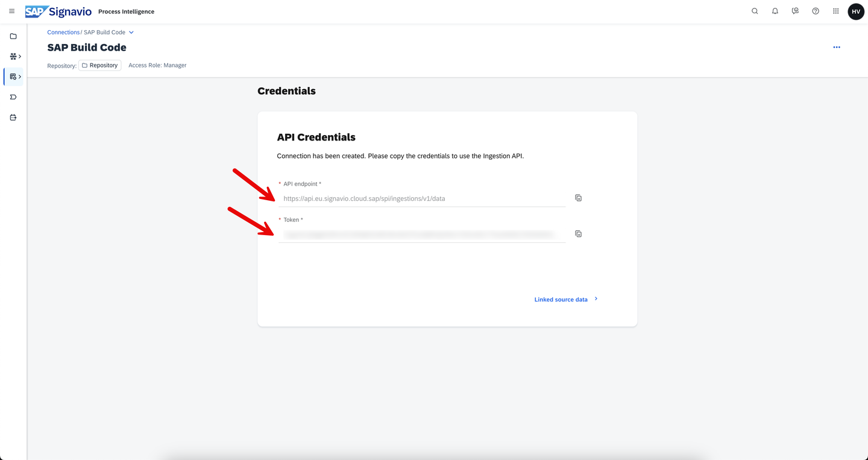Image resolution: width=868 pixels, height=460 pixels.
Task: Go back to Connections breadcrumb
Action: (x=63, y=33)
